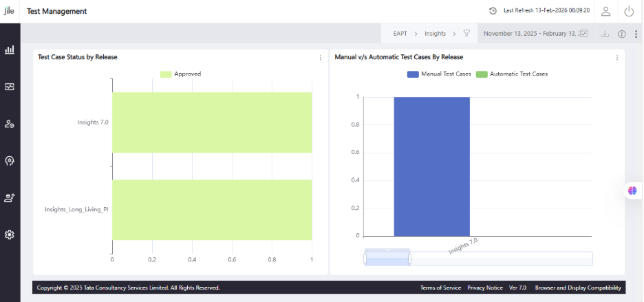
Task: Open the settings gear in sidebar
Action: (x=10, y=235)
